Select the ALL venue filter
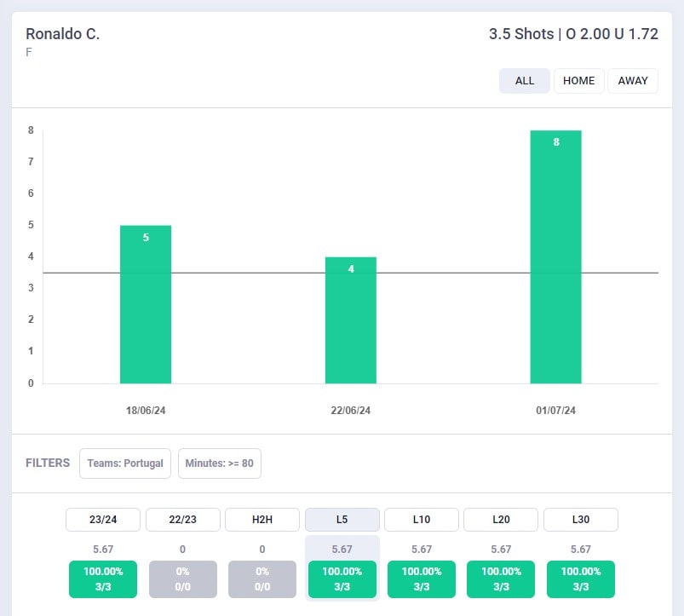 click(525, 81)
